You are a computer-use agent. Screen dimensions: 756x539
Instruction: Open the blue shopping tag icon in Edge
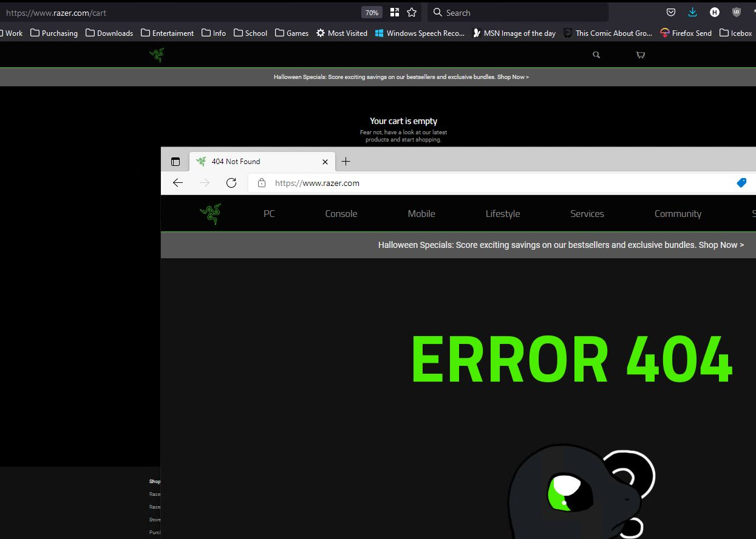point(741,182)
